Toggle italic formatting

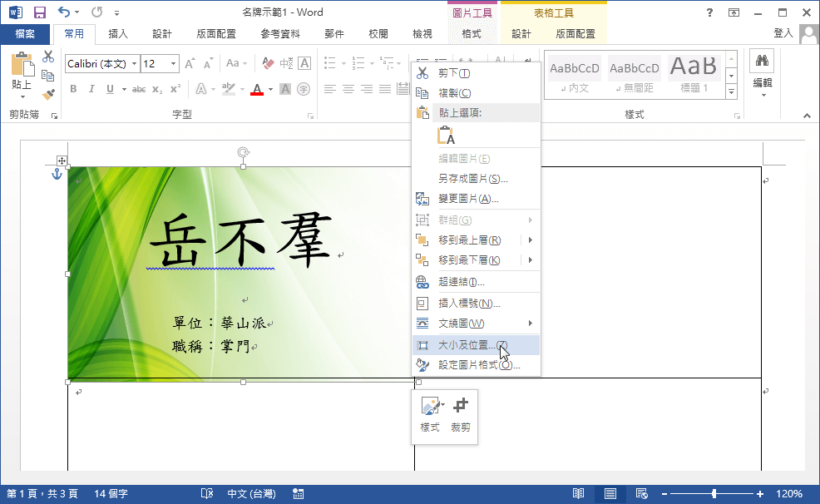91,89
